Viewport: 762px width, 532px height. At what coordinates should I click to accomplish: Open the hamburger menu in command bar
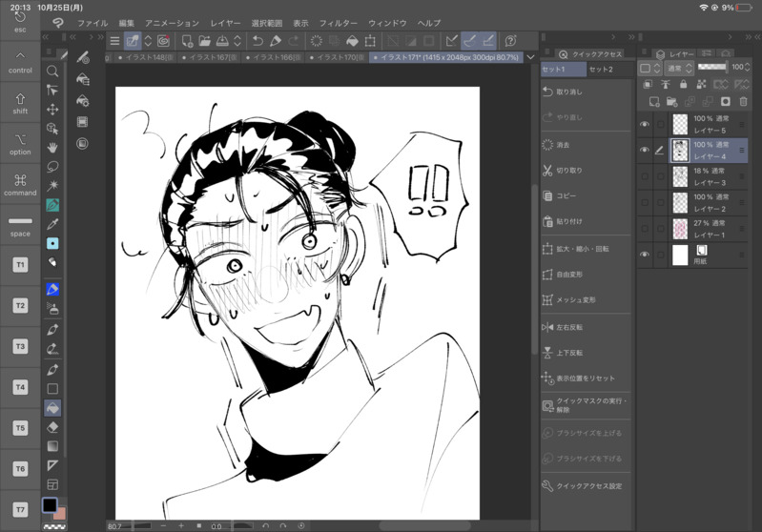coord(114,41)
